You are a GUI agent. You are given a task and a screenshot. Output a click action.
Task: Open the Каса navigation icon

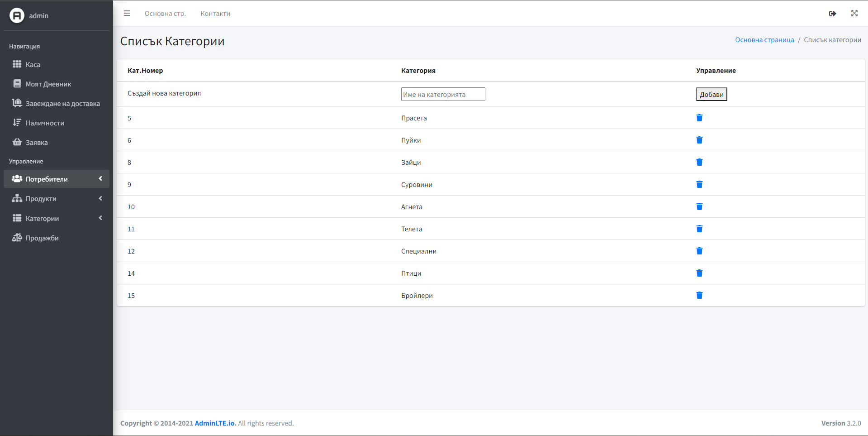click(17, 64)
